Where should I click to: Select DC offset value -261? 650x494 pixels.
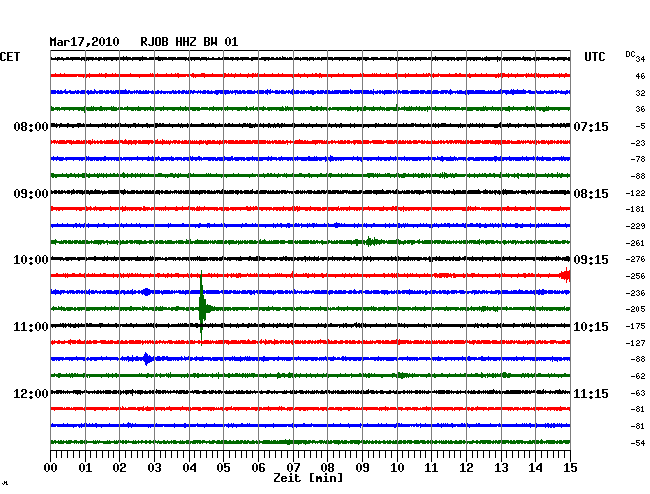[635, 243]
